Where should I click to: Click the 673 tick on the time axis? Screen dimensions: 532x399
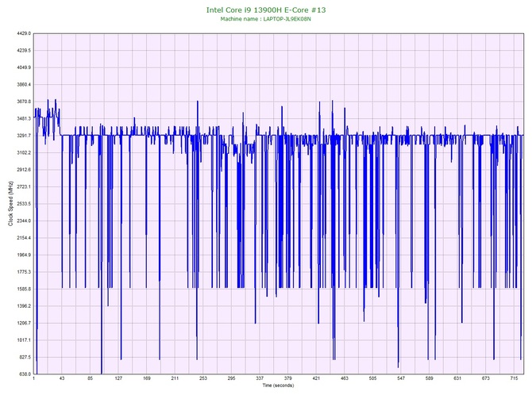[486, 378]
